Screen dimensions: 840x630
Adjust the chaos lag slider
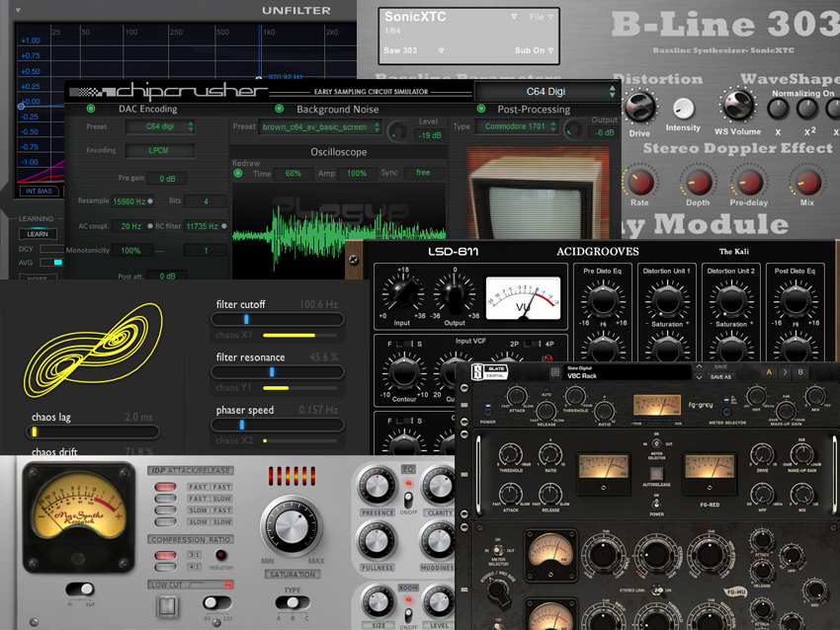pyautogui.click(x=93, y=432)
